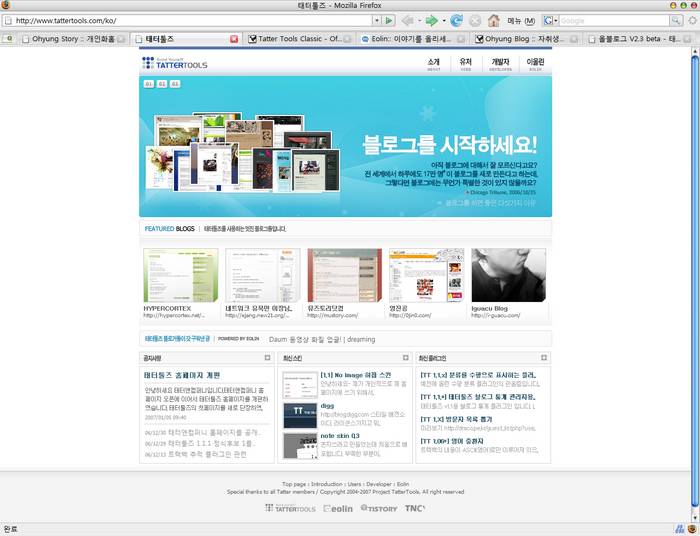Select banner slide 01 button
700x536 pixels.
point(149,84)
